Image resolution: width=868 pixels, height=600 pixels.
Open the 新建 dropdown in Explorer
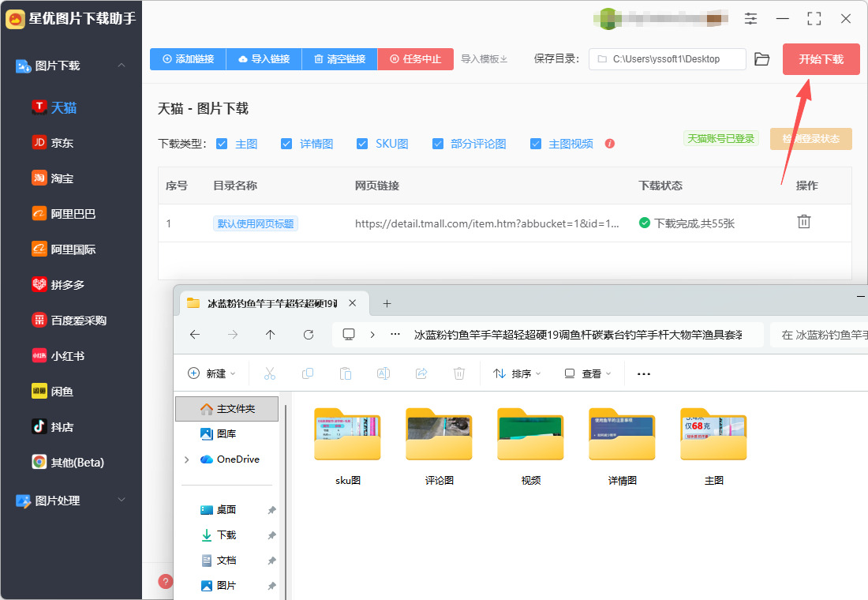pyautogui.click(x=212, y=373)
